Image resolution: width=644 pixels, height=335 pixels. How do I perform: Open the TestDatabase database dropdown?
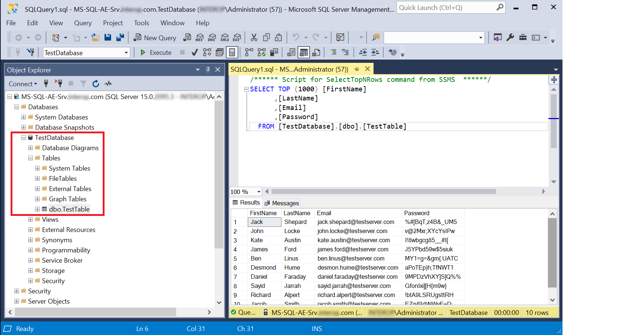pyautogui.click(x=126, y=53)
